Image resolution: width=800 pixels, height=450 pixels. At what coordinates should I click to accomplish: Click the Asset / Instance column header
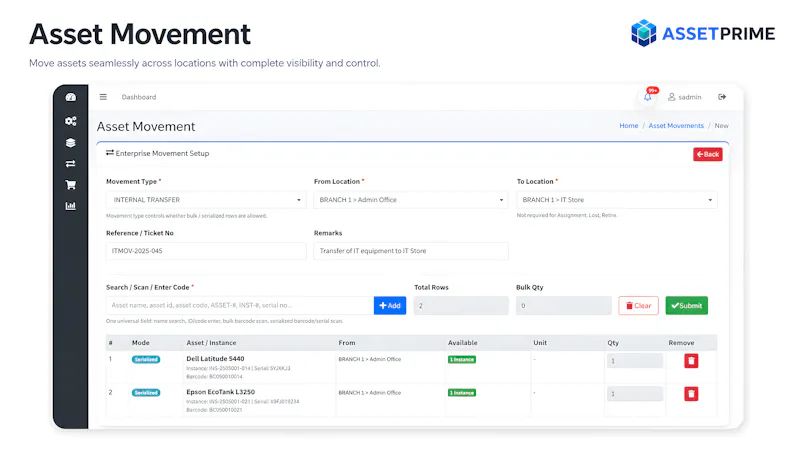click(211, 343)
